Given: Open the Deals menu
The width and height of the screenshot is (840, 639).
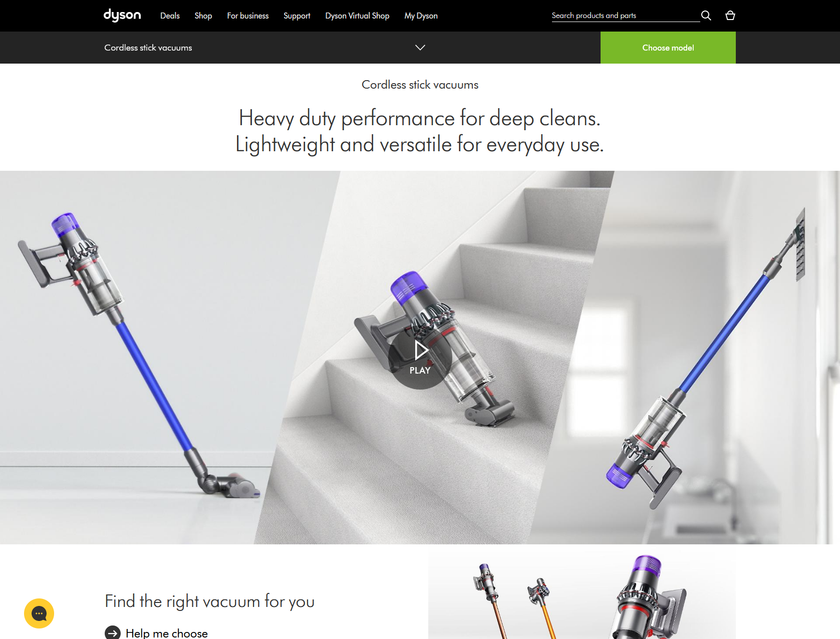Looking at the screenshot, I should tap(170, 16).
